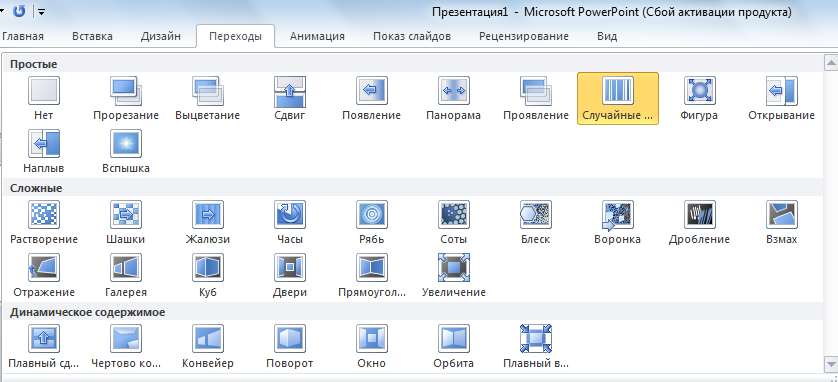This screenshot has width=838, height=382.
Task: Apply the Соты transition
Action: [454, 222]
